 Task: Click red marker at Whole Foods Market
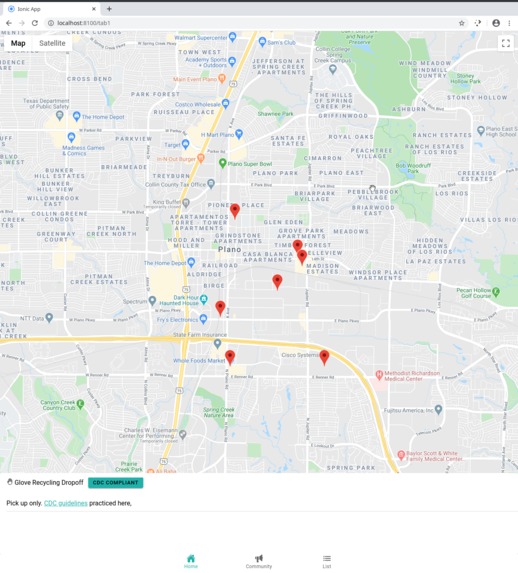click(230, 357)
